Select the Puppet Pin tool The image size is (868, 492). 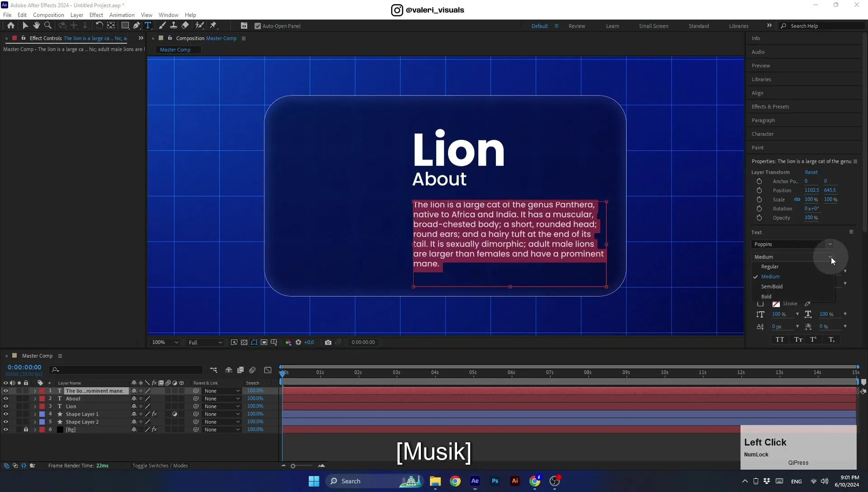pyautogui.click(x=213, y=26)
